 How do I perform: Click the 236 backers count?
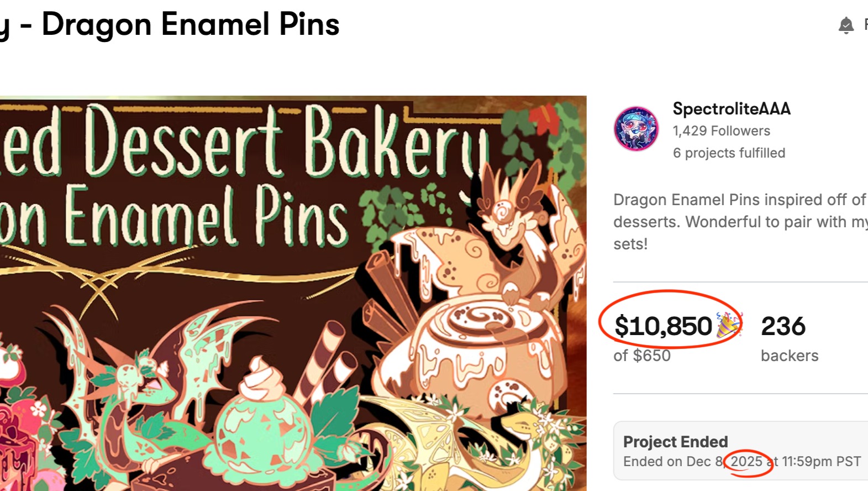tap(783, 326)
